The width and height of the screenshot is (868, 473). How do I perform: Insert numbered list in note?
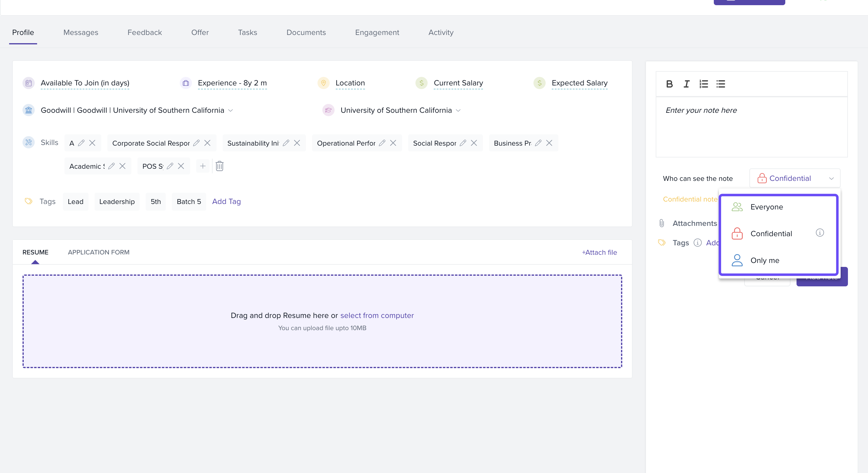coord(703,84)
